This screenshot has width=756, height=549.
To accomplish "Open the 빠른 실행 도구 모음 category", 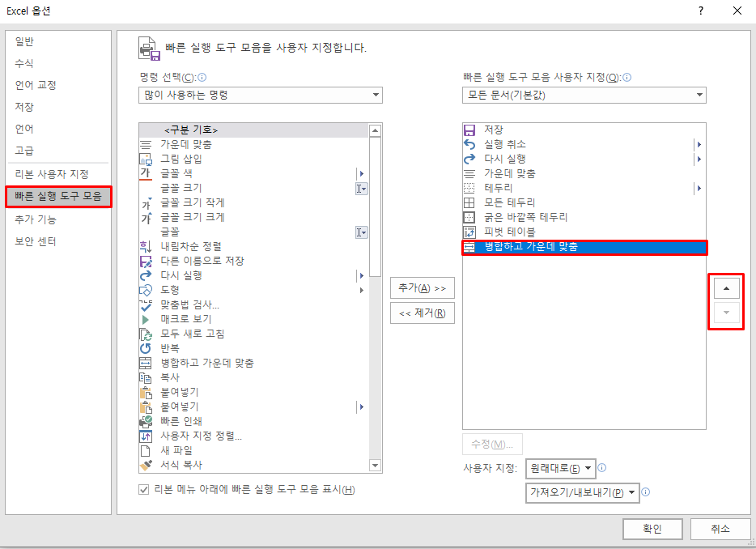I will pyautogui.click(x=58, y=196).
